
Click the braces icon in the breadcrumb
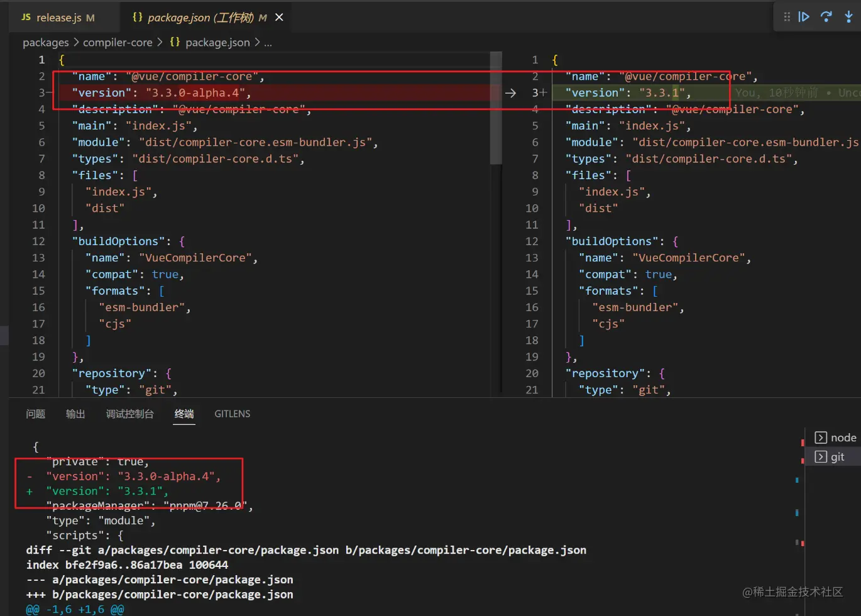click(175, 42)
